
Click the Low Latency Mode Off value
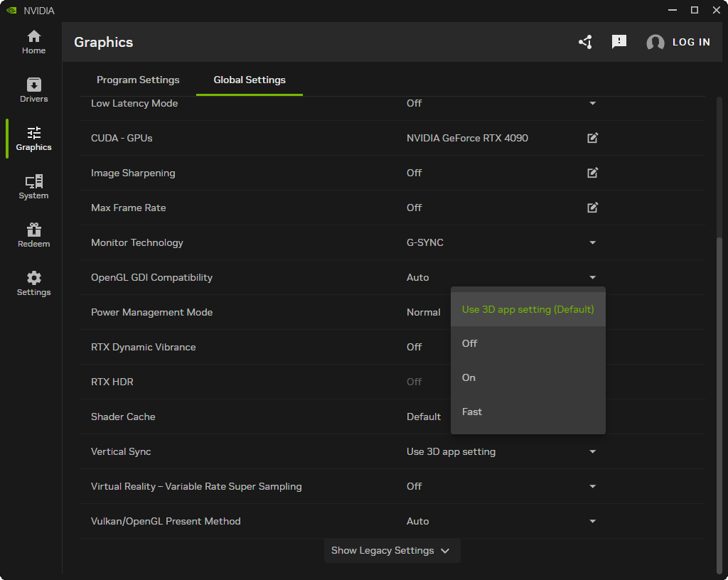click(414, 103)
